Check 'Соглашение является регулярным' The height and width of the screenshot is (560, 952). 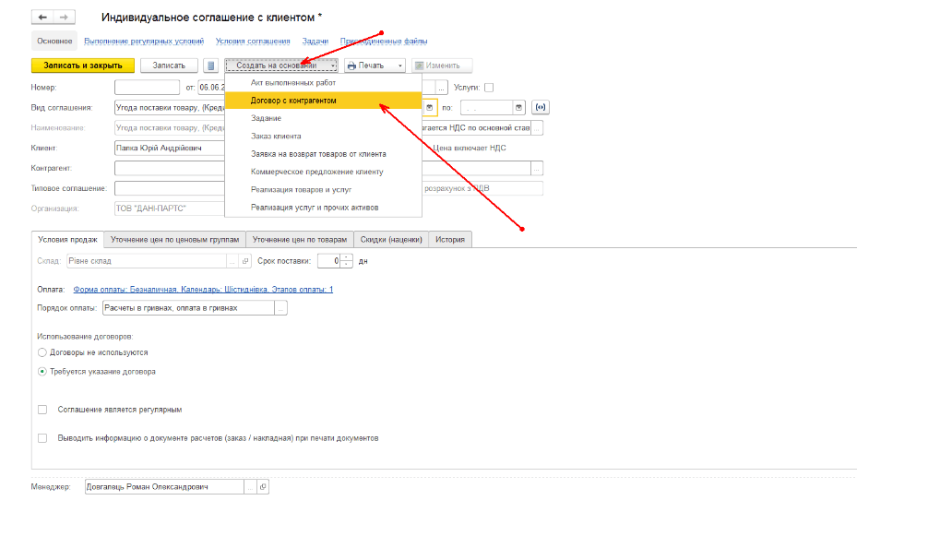[42, 409]
